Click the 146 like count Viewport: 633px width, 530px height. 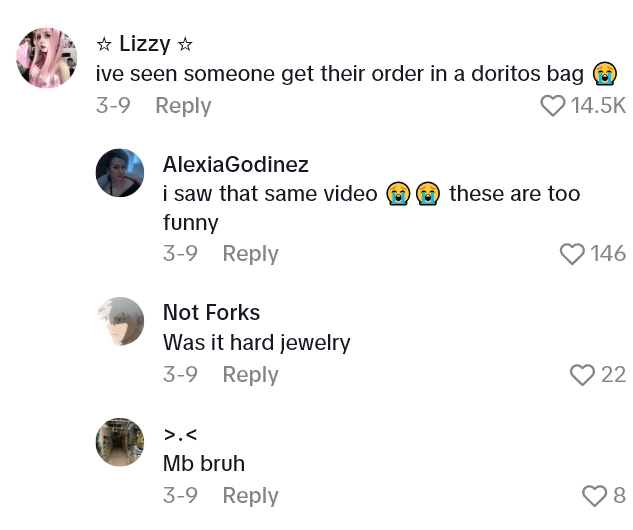[x=608, y=254]
